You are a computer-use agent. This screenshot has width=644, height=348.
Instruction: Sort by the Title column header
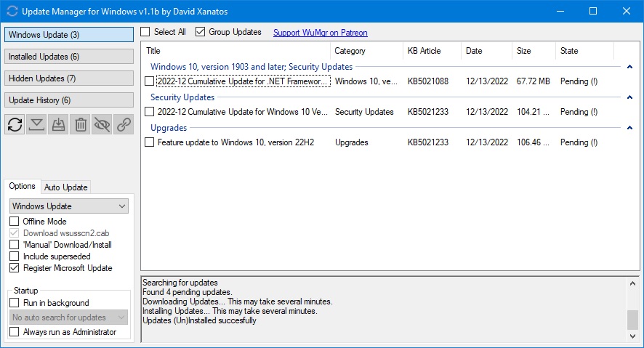pos(236,51)
